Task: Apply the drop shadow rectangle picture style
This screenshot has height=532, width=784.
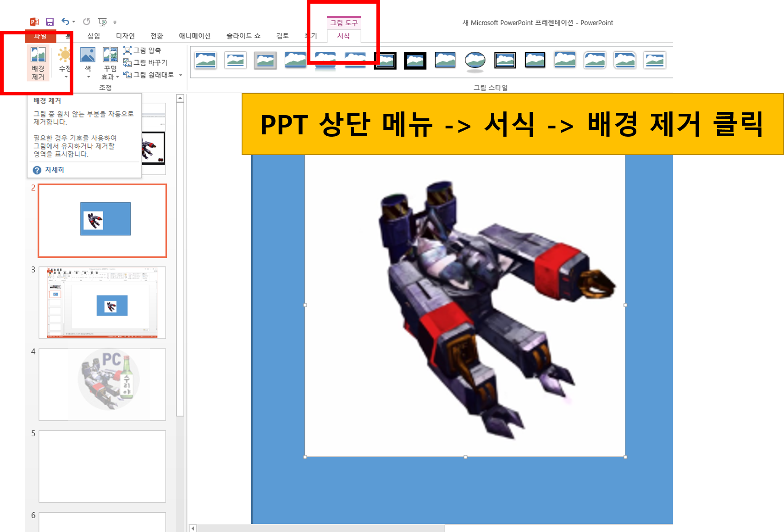Action: [295, 61]
